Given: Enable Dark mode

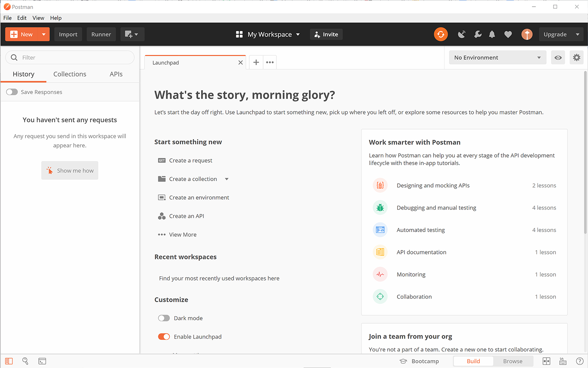Looking at the screenshot, I should pos(164,318).
